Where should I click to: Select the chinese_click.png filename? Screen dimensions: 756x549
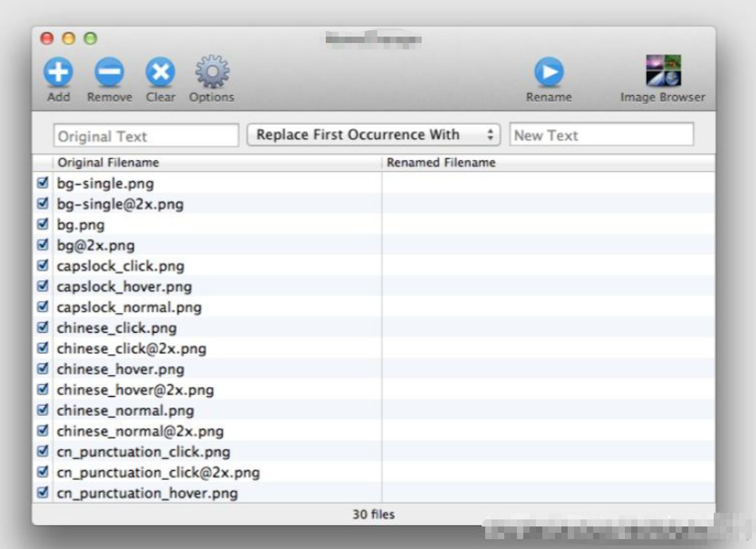(116, 328)
